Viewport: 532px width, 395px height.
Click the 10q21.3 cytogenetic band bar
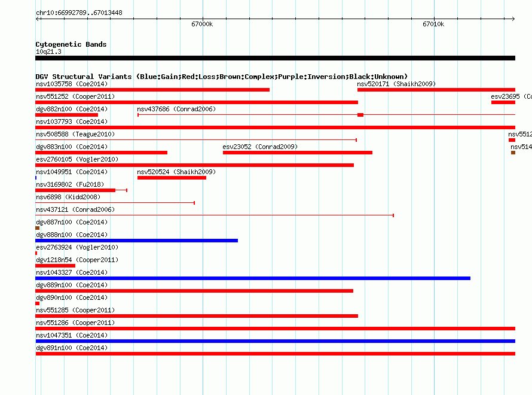coord(275,58)
